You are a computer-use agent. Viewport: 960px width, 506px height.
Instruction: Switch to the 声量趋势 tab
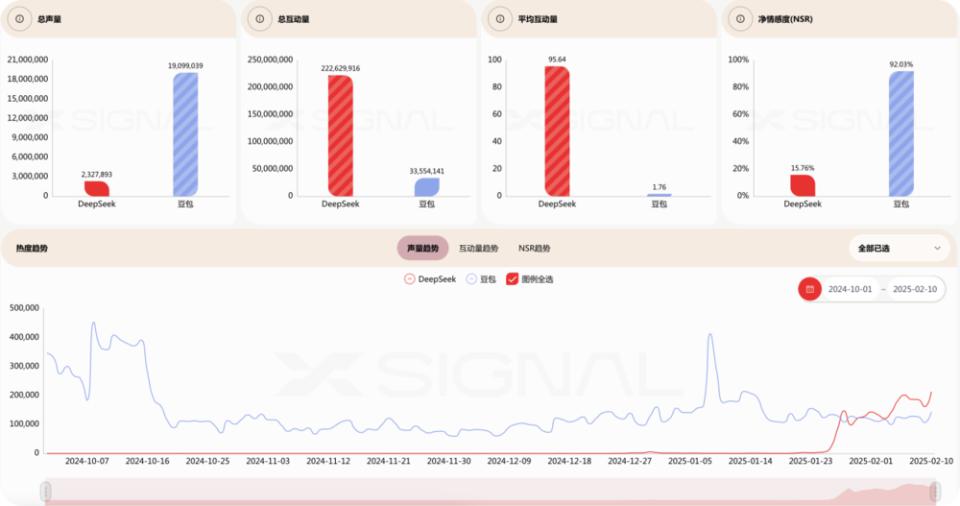point(423,248)
